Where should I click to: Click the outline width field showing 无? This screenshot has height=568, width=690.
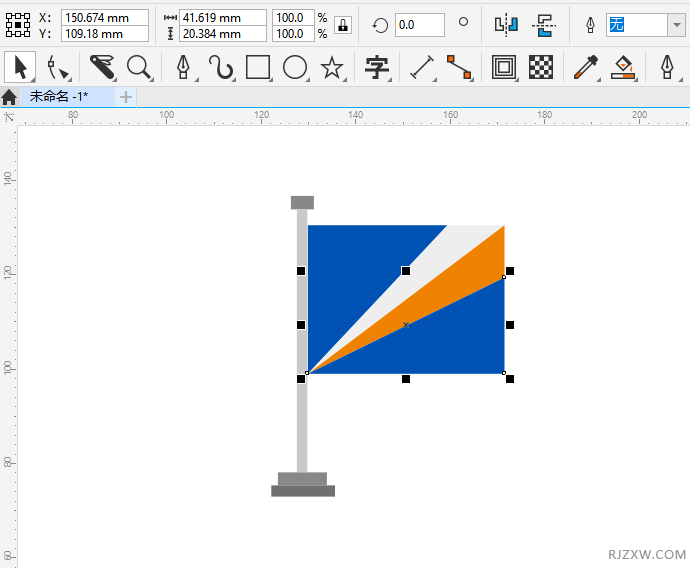click(x=637, y=25)
